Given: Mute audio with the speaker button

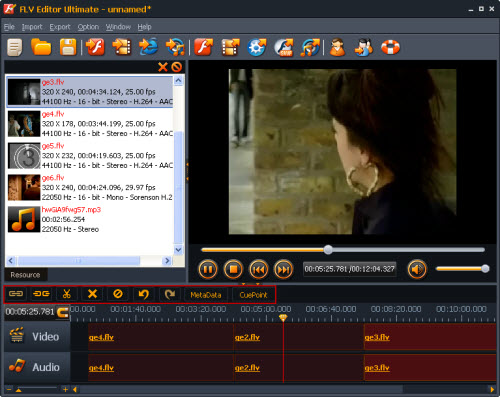Looking at the screenshot, I should 417,269.
